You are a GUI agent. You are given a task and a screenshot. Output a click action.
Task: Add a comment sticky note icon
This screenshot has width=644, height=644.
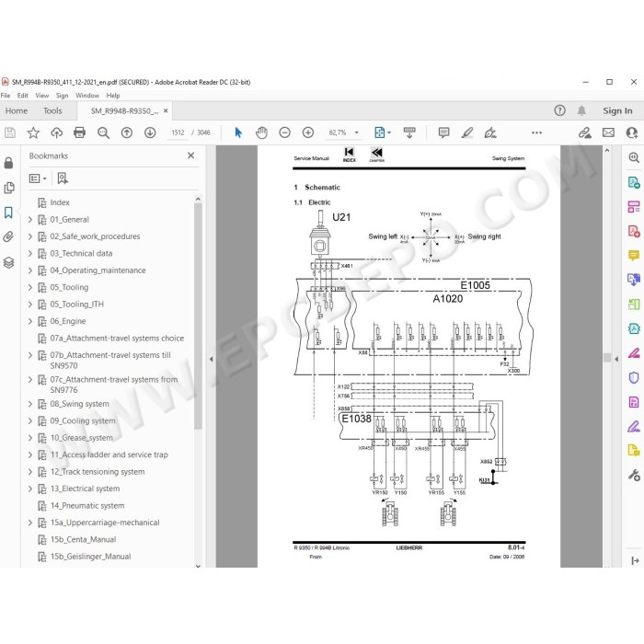pos(443,132)
